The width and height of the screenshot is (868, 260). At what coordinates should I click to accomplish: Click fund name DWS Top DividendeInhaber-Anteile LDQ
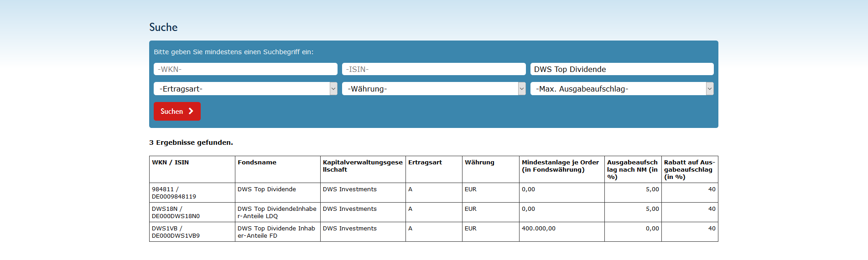coord(277,212)
